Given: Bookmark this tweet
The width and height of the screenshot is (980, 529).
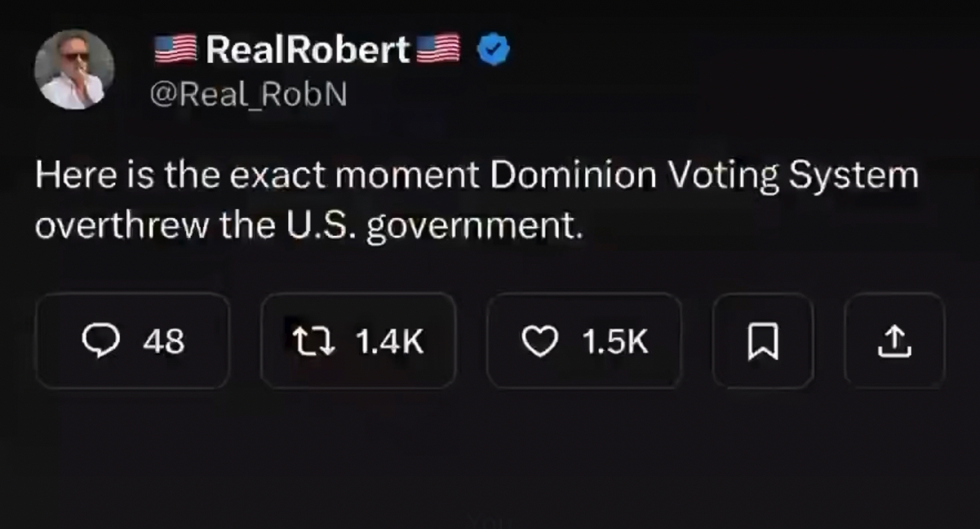Looking at the screenshot, I should (x=762, y=341).
